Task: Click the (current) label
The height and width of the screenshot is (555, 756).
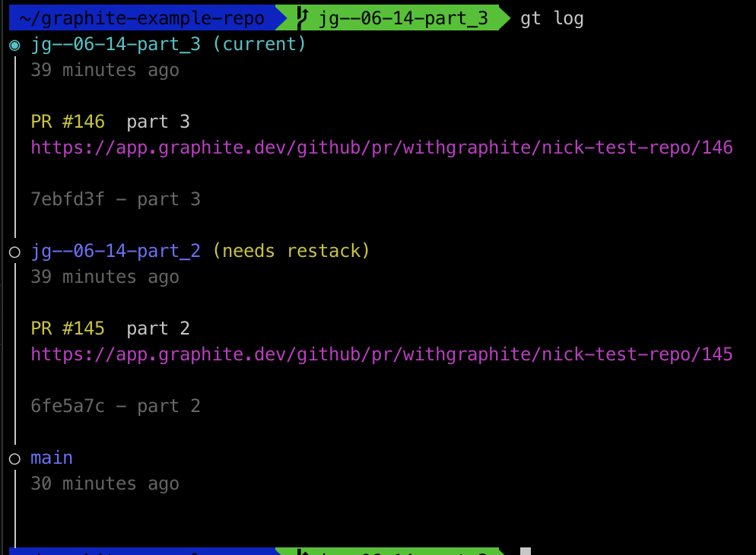Action: (259, 44)
